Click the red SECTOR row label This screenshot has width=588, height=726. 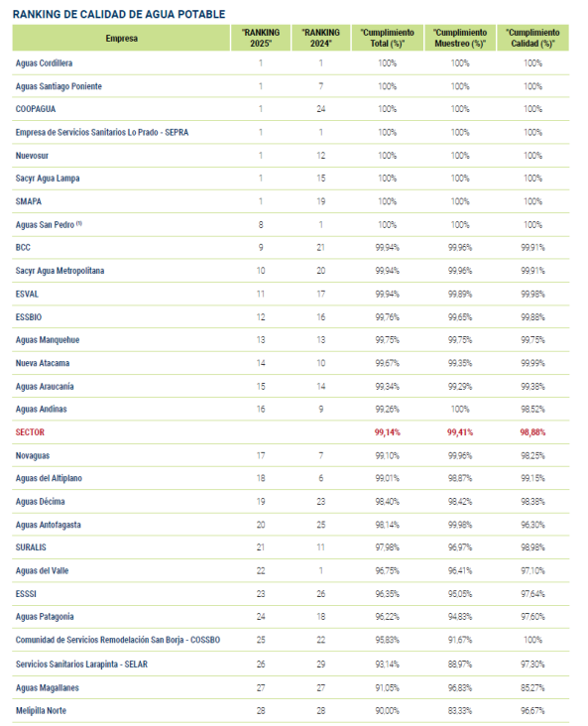(30, 432)
